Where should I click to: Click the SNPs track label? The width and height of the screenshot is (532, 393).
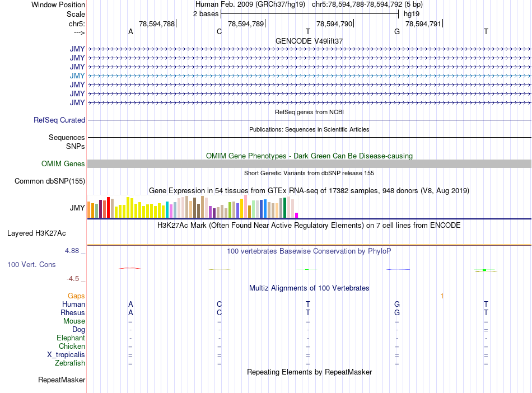pyautogui.click(x=76, y=146)
